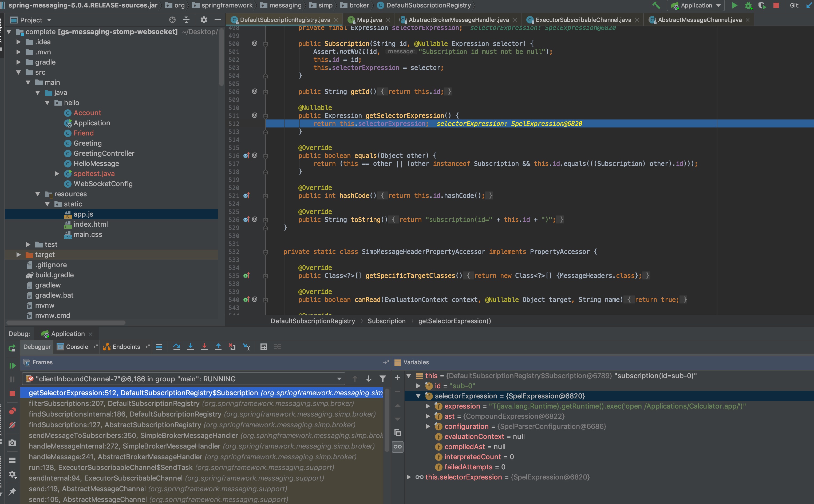Click the Build project hammer icon
This screenshot has width=814, height=504.
(x=656, y=5)
